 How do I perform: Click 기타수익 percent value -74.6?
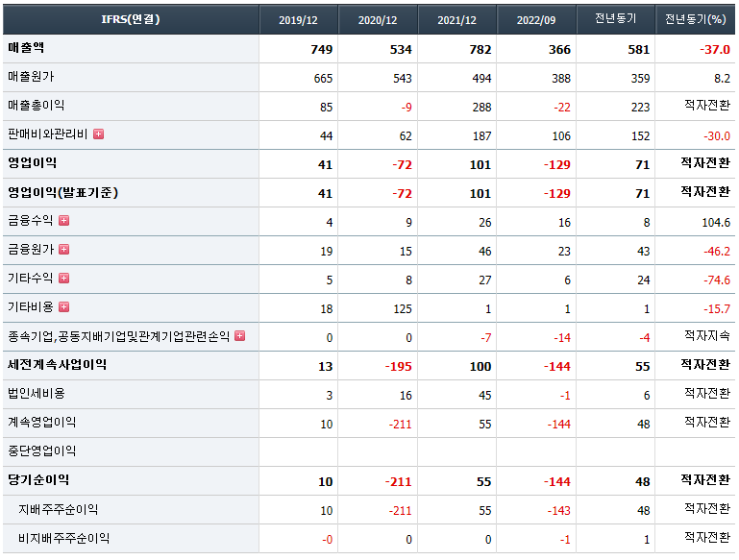pos(717,280)
